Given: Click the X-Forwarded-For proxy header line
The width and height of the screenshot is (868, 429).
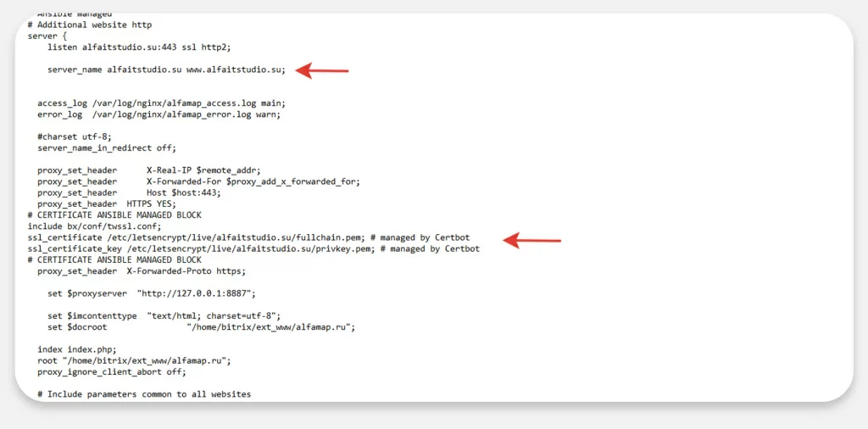Looking at the screenshot, I should point(198,181).
